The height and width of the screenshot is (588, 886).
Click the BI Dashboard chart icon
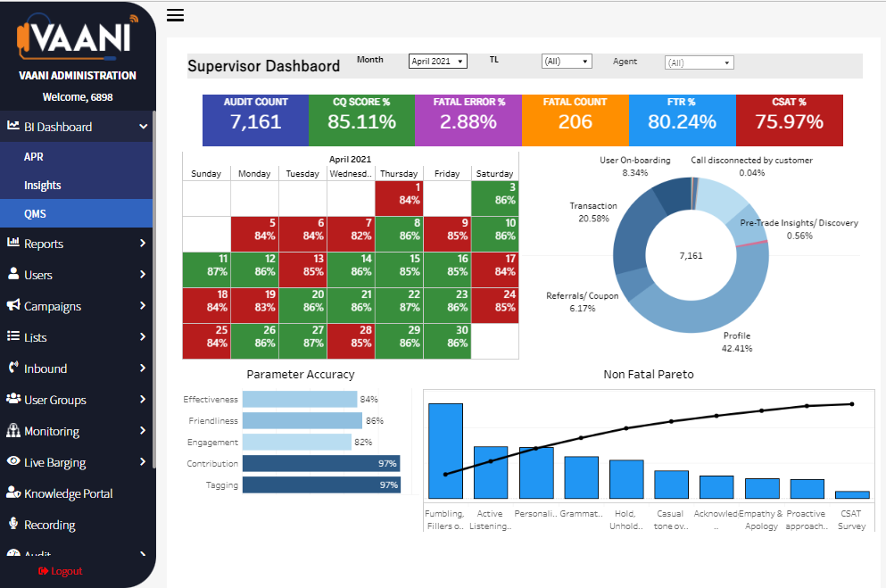pos(13,126)
